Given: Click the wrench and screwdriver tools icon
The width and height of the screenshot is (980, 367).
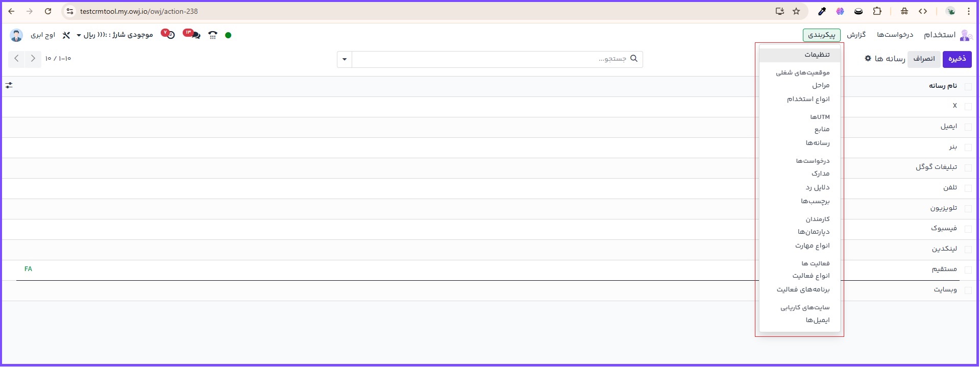Looking at the screenshot, I should click(66, 35).
